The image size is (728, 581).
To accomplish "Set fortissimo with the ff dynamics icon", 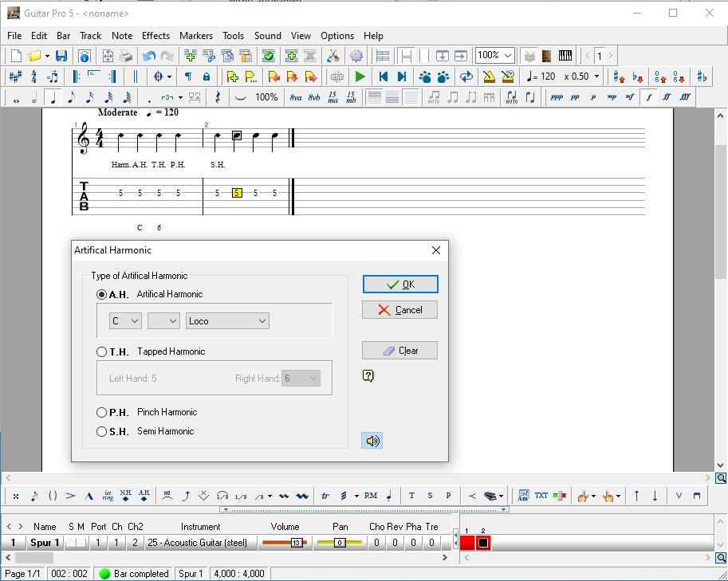I will (668, 96).
